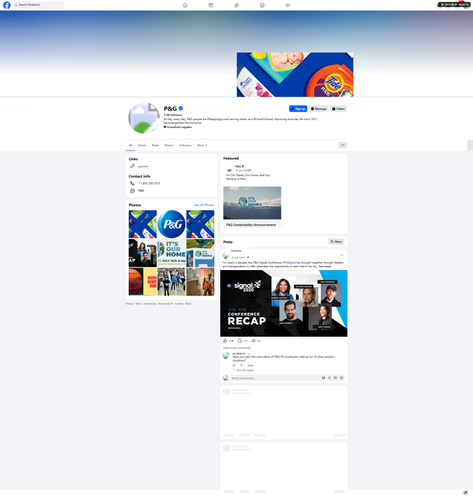Image resolution: width=473 pixels, height=500 pixels.
Task: Click Reply under the viral videos comment
Action: coord(250,366)
